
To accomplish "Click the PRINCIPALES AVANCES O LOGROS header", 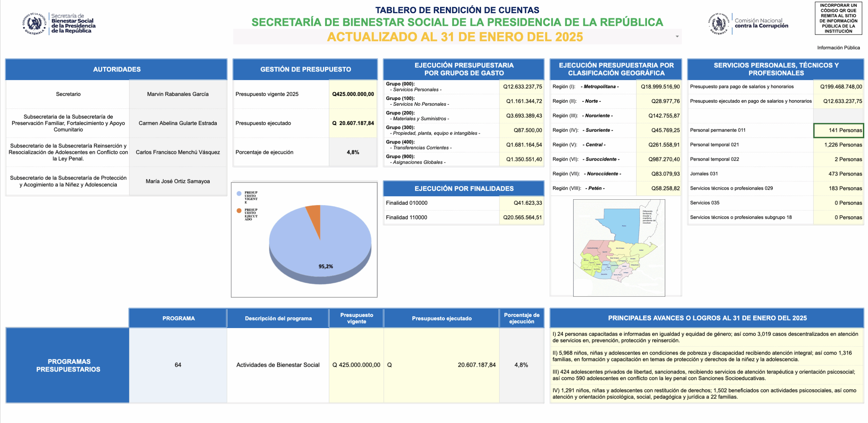I will (707, 318).
